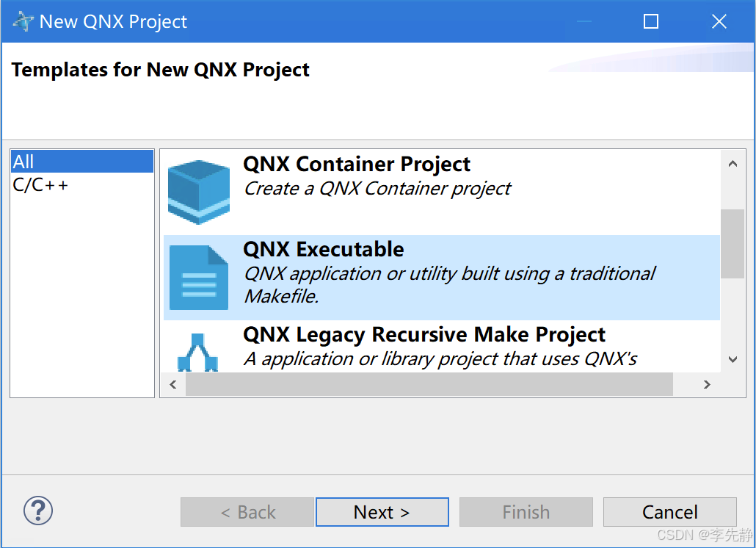Click the Back button
This screenshot has height=548, width=756.
247,511
